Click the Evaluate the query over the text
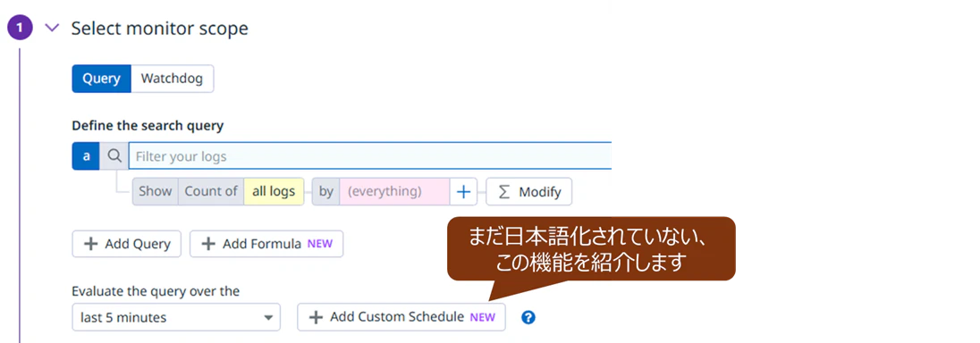Viewport: 980px width, 343px height. [156, 291]
